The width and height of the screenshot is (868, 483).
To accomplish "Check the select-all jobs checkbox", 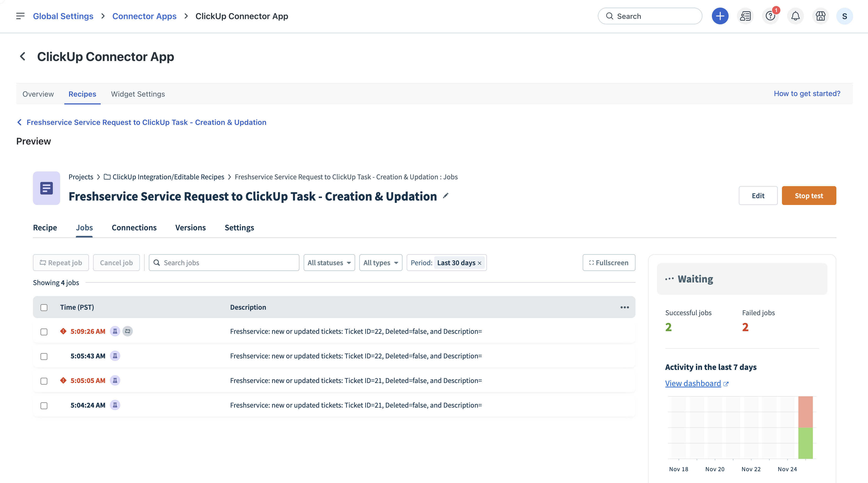I will point(44,308).
